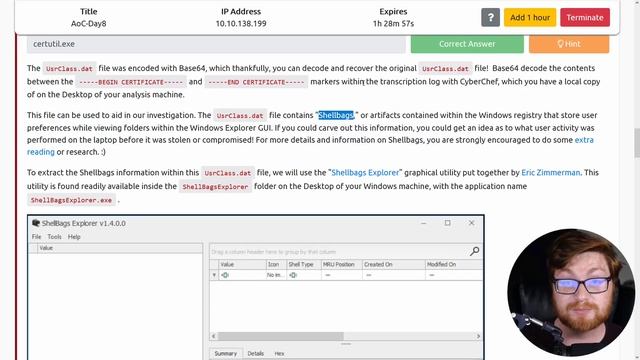640x360 pixels.
Task: Click the Value filter cell icon
Action: click(x=225, y=275)
